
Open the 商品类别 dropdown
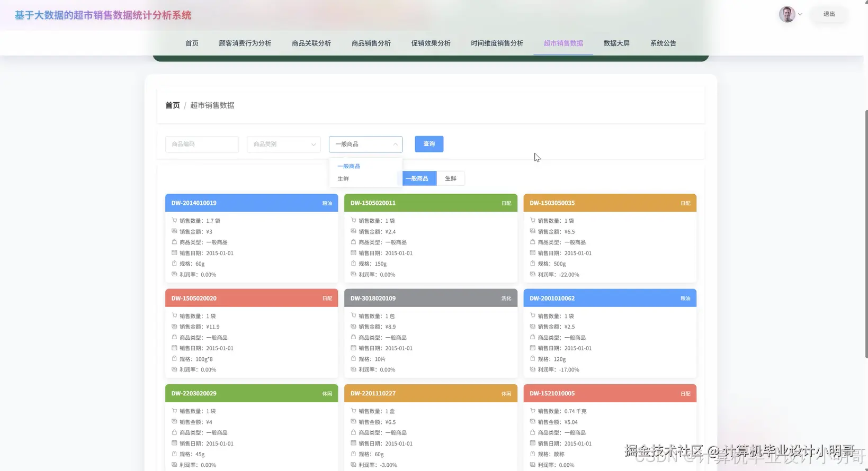(x=284, y=144)
